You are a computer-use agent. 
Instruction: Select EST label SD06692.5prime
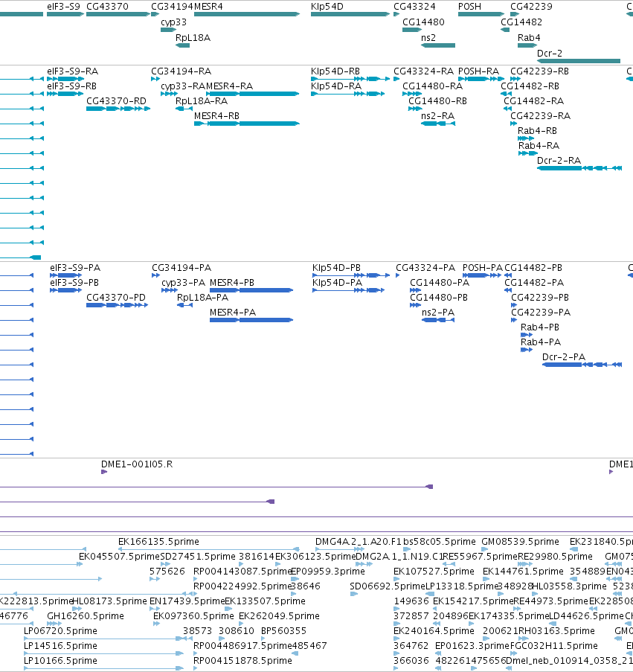[x=388, y=586]
